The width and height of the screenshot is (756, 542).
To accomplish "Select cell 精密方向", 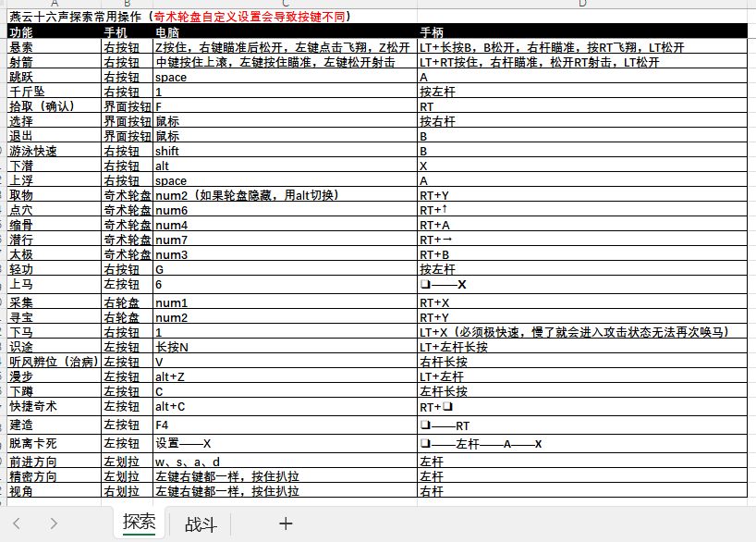I will [54, 476].
